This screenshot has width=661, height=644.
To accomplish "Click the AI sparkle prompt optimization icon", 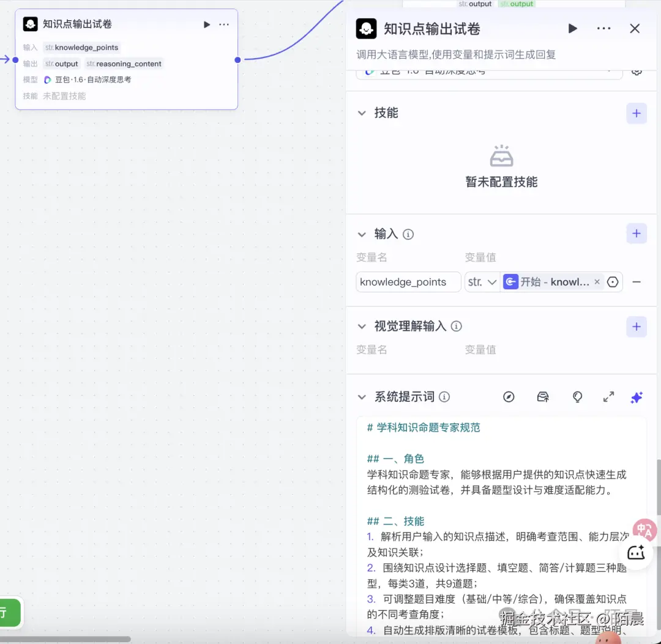I will pos(637,397).
